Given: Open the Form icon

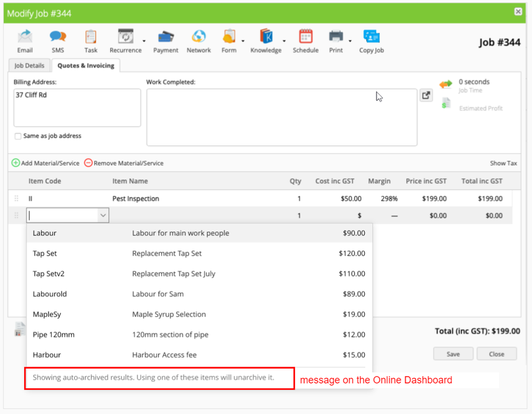Looking at the screenshot, I should 229,36.
